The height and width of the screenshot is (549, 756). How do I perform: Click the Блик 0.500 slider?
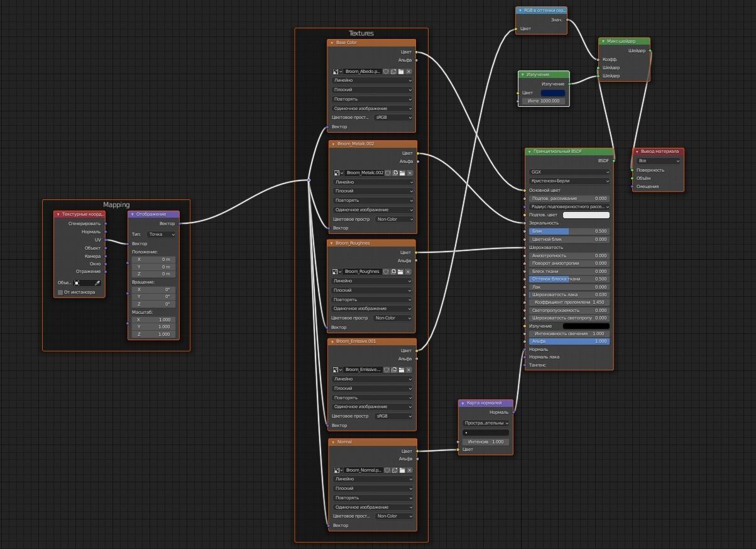pyautogui.click(x=569, y=231)
